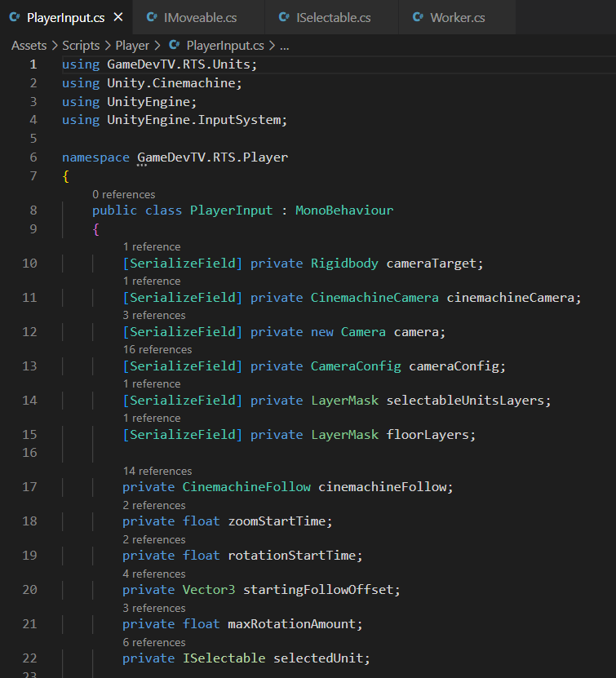Click 'Vector3' type on line 20
The height and width of the screenshot is (678, 616).
209,590
